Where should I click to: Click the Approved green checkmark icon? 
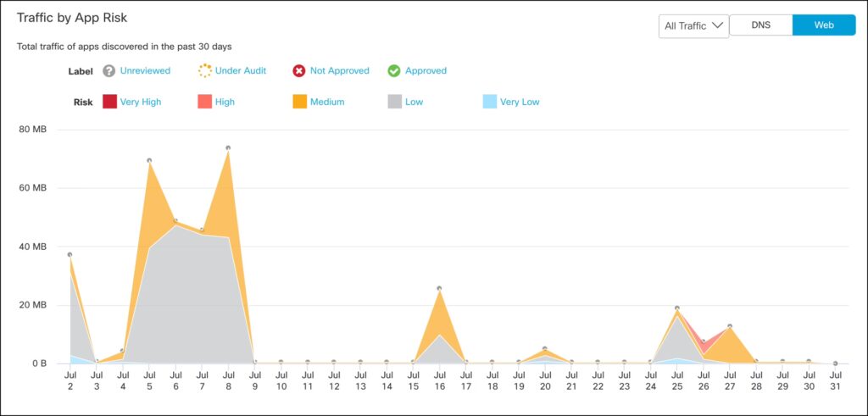point(394,71)
